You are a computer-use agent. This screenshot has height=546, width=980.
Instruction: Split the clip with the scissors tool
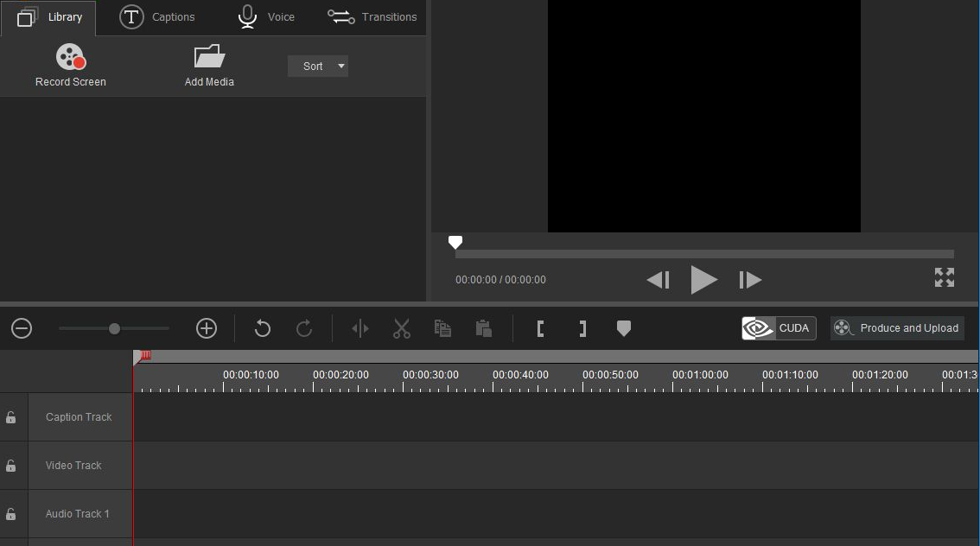coord(401,328)
